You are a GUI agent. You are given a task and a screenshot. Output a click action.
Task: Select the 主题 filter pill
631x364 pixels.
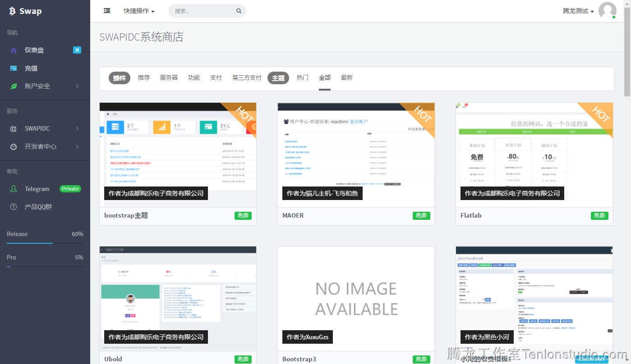[278, 78]
